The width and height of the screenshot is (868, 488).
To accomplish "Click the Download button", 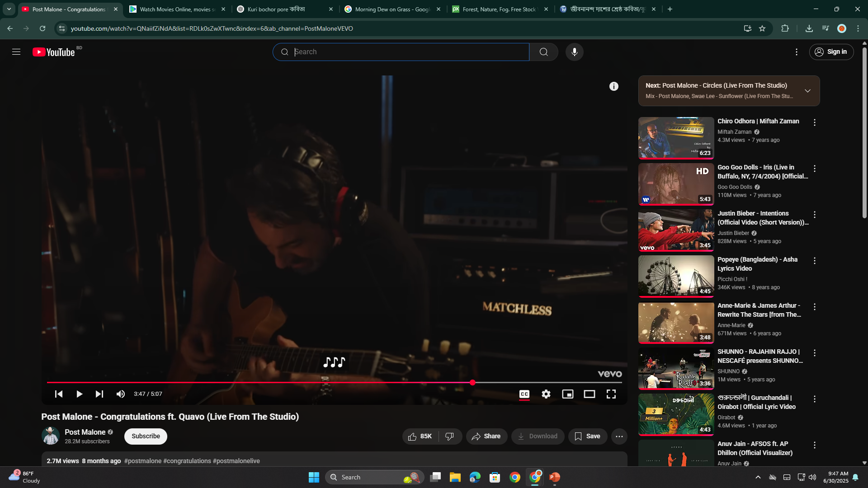I will point(538,436).
